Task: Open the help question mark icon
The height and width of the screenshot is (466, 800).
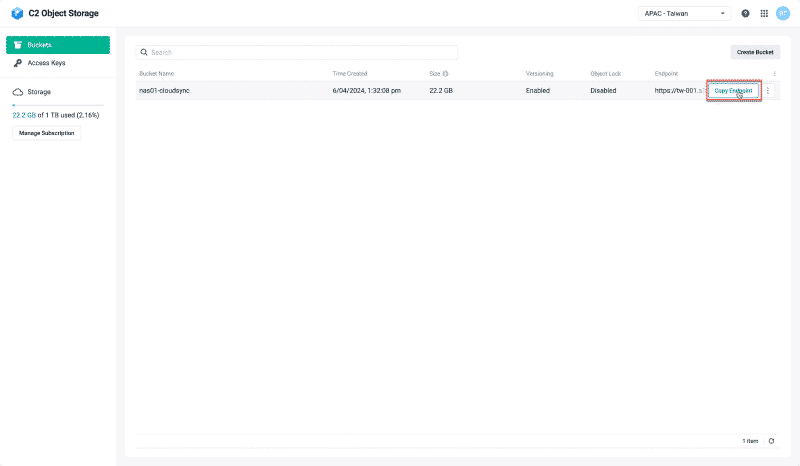Action: [x=745, y=14]
